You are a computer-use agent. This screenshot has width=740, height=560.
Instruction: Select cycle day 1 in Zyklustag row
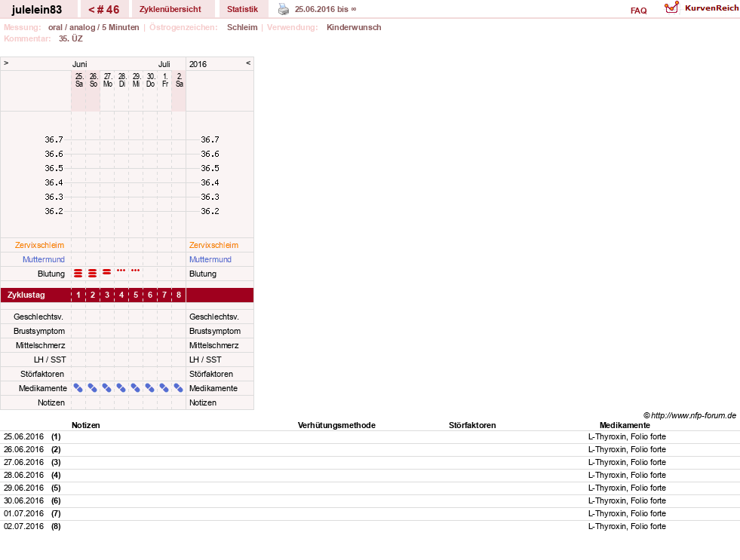coord(78,295)
